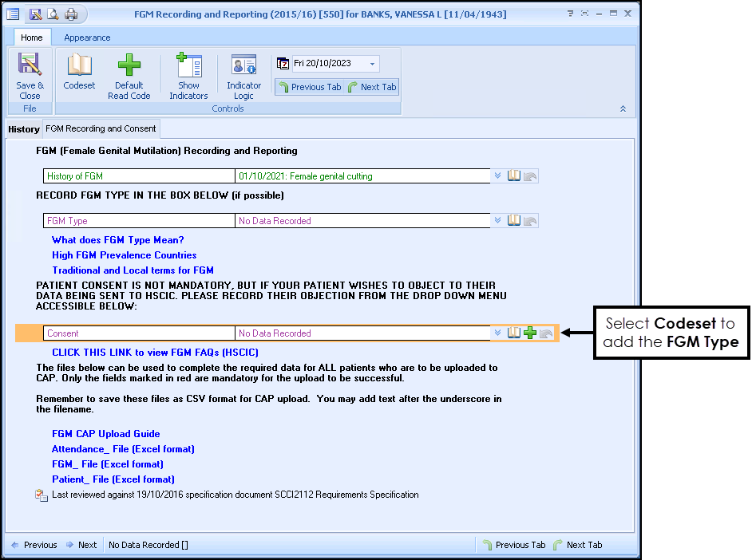The width and height of the screenshot is (752, 560).
Task: Switch to the Appearance ribbon tab
Action: point(87,37)
